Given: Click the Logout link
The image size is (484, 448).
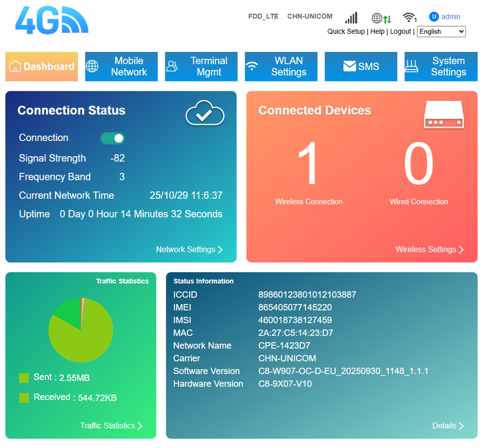Looking at the screenshot, I should [400, 31].
